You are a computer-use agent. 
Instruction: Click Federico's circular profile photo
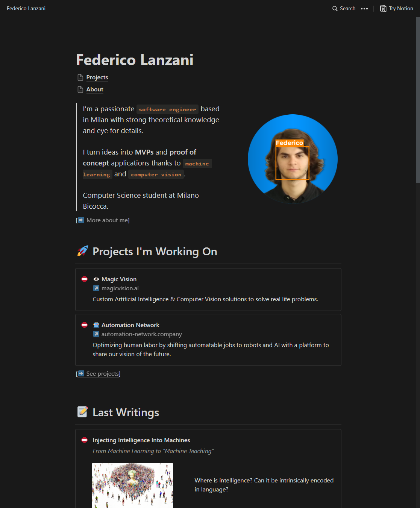(x=293, y=159)
